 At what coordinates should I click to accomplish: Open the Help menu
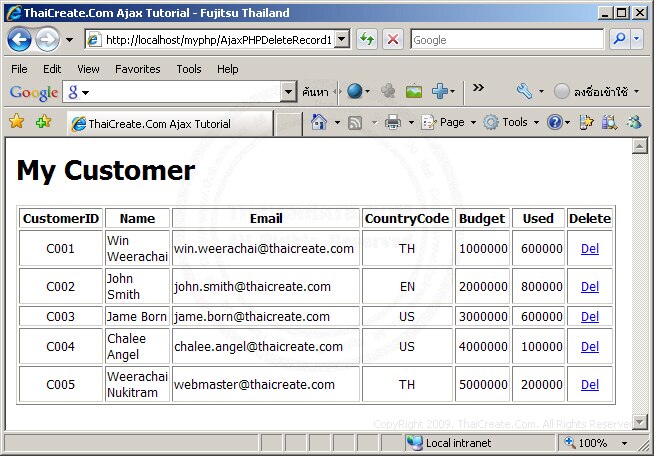227,69
